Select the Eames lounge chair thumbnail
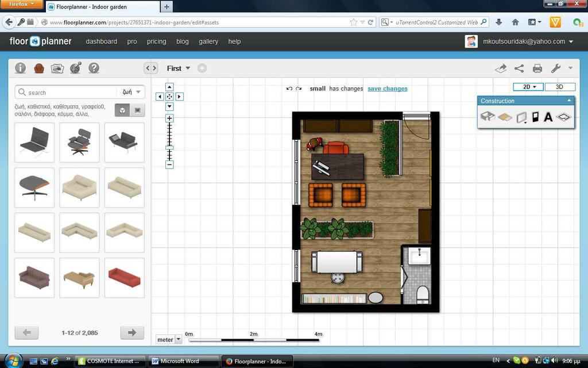This screenshot has width=588, height=368. pyautogui.click(x=79, y=143)
